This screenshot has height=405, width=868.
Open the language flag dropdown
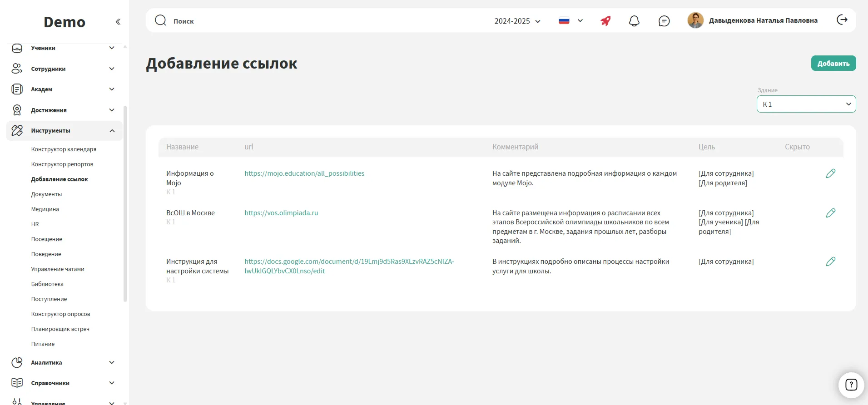coord(570,21)
